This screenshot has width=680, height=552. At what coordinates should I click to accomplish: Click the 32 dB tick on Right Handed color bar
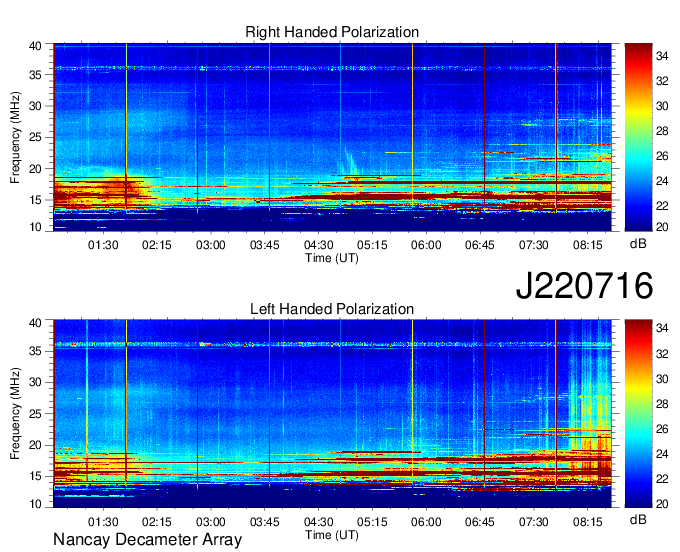(x=662, y=81)
